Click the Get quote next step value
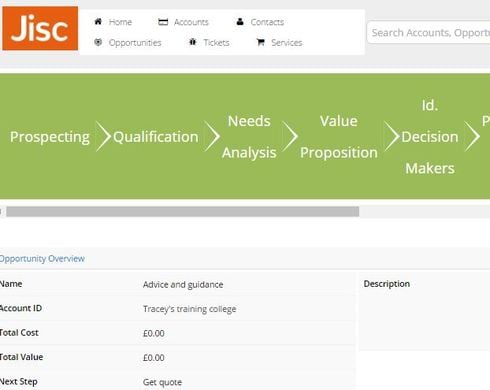The height and width of the screenshot is (390, 490). [162, 382]
